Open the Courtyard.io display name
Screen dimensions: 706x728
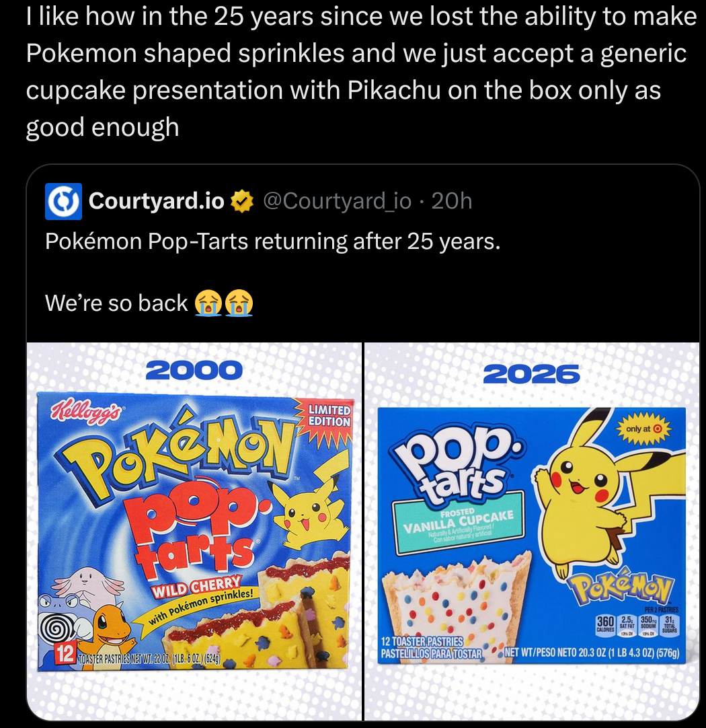coord(156,201)
